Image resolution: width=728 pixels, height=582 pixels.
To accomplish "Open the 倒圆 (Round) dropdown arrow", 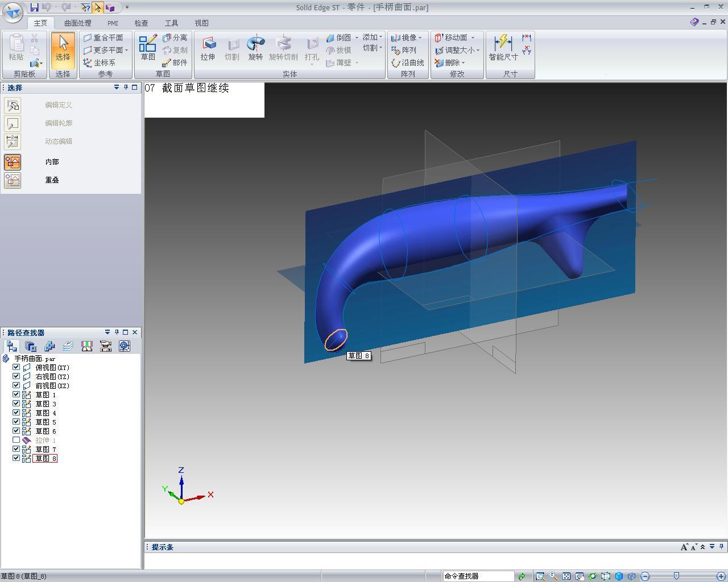I will point(357,38).
